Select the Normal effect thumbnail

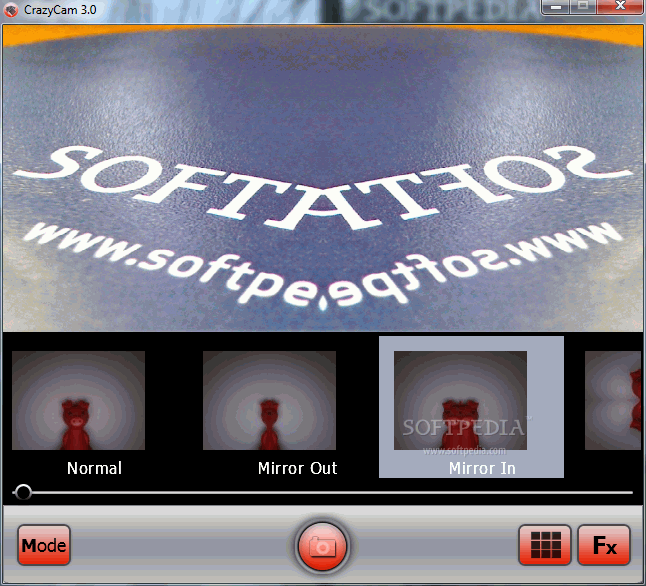point(78,400)
